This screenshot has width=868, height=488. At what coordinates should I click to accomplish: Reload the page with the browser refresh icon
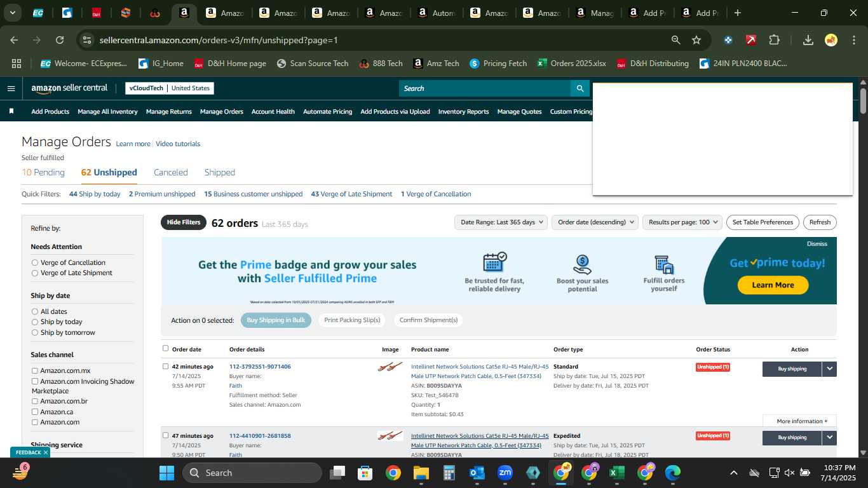[x=60, y=40]
